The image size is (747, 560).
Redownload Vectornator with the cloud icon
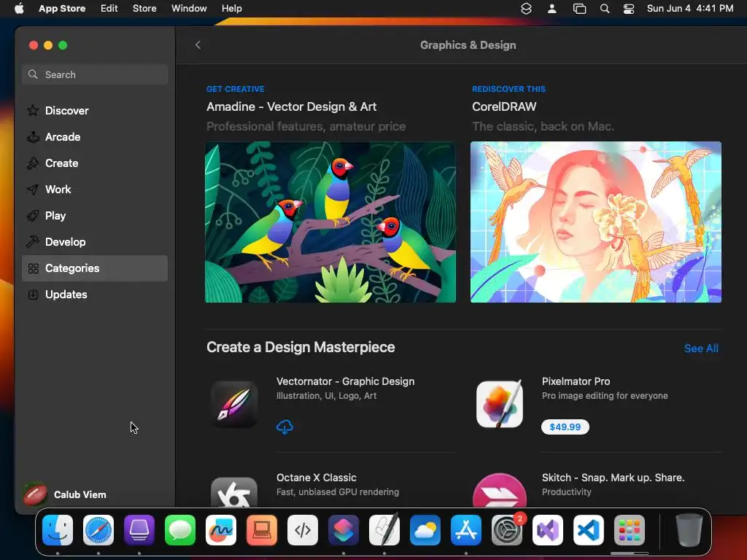click(285, 427)
